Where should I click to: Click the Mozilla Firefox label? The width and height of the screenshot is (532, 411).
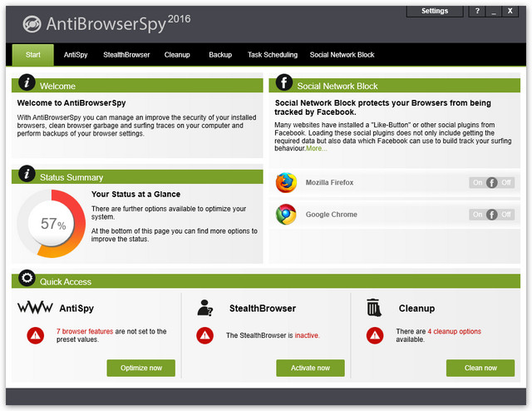click(329, 182)
